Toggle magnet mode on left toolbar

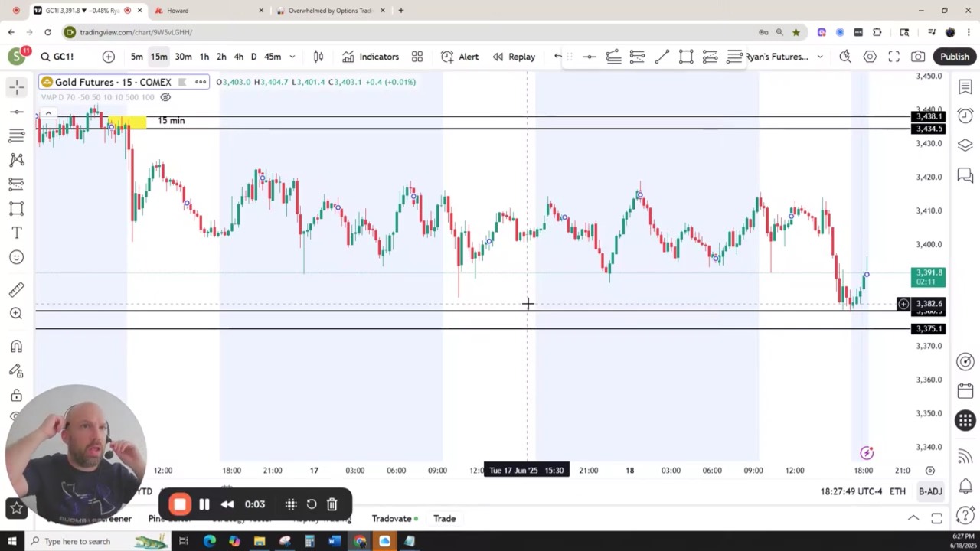(16, 347)
